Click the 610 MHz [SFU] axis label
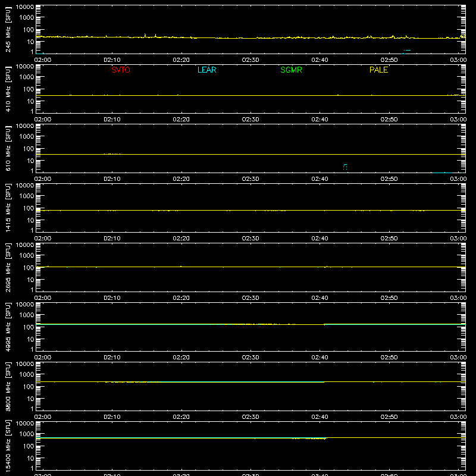Viewport: 476px width, 476px height. tap(8, 148)
